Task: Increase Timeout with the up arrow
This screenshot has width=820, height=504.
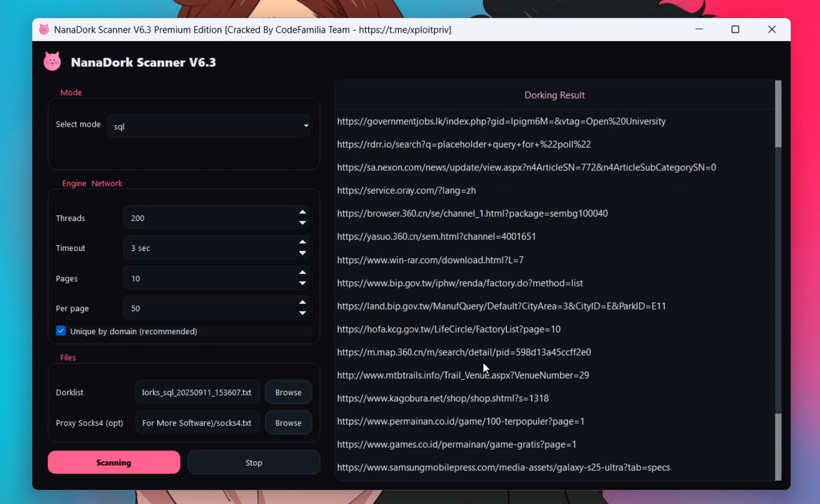Action: click(303, 242)
